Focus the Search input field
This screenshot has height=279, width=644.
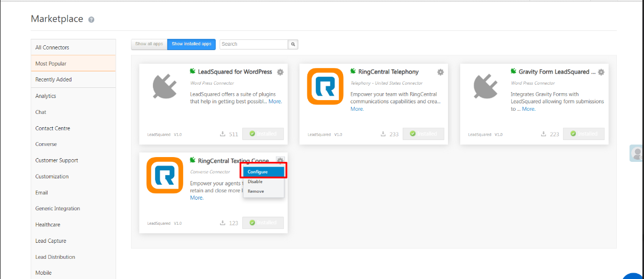pyautogui.click(x=254, y=44)
